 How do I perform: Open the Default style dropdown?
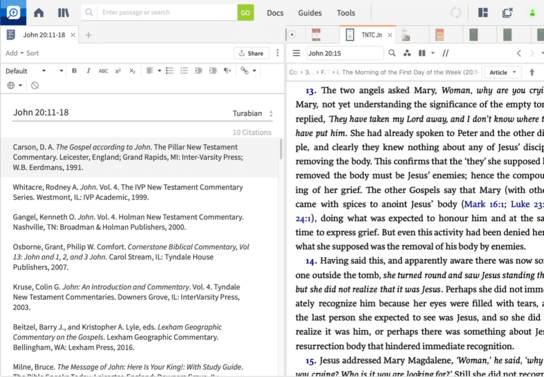coord(25,71)
